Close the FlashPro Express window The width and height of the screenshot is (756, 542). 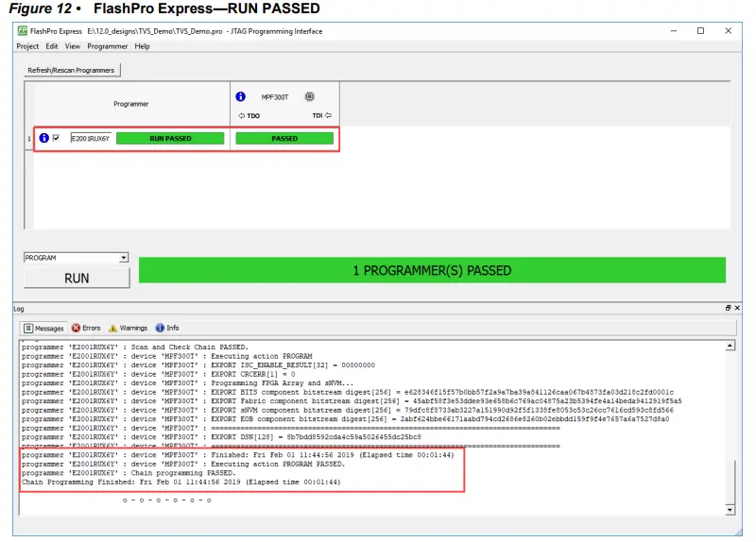point(728,31)
